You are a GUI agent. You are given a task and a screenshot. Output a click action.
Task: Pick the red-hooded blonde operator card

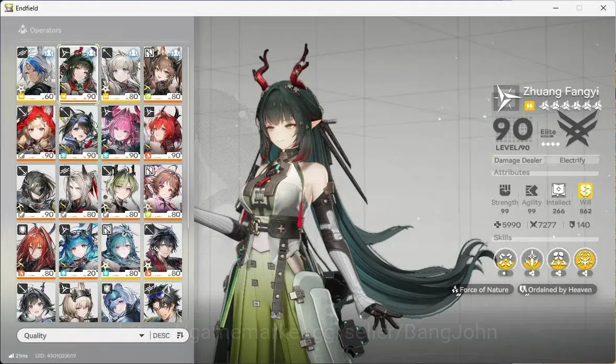point(36,133)
